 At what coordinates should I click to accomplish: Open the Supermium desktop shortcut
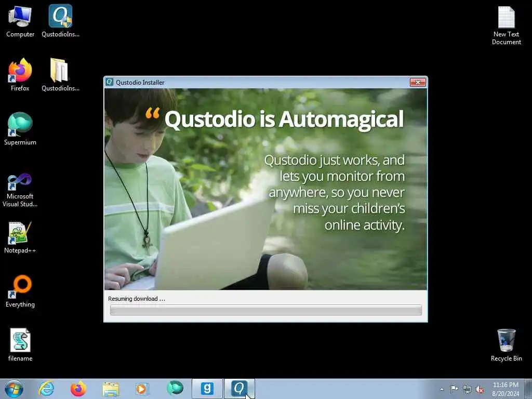(x=20, y=129)
